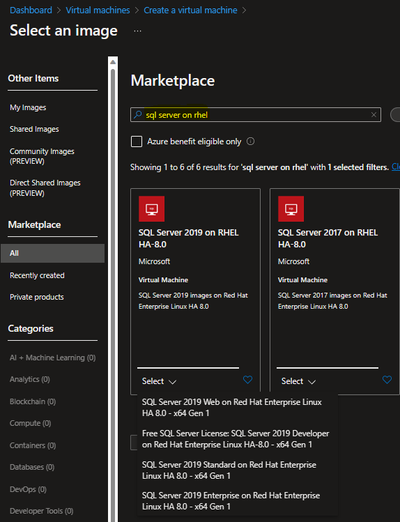The height and width of the screenshot is (522, 400).
Task: Expand Select dropdown for SQL Server 2017 on RHEL
Action: 298,381
